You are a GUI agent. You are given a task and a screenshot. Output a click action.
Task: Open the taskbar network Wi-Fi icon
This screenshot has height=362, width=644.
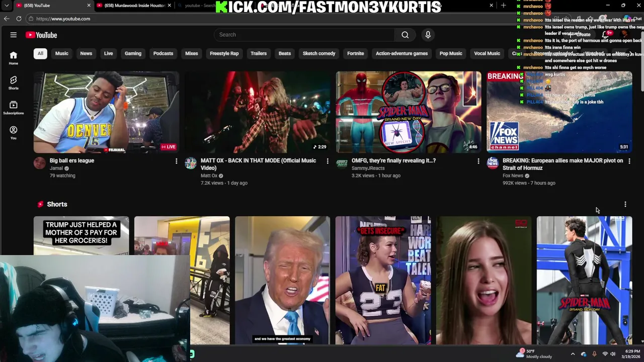pos(605,354)
